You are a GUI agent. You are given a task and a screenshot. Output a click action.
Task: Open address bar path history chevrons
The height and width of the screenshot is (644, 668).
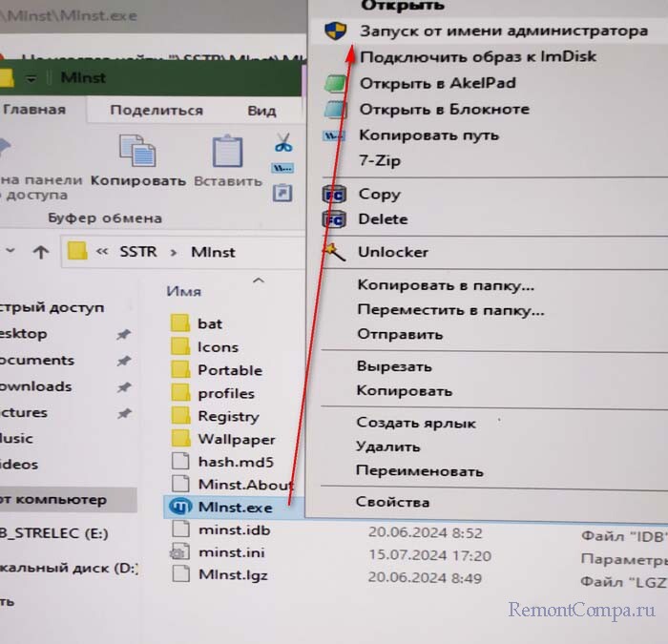pyautogui.click(x=102, y=253)
